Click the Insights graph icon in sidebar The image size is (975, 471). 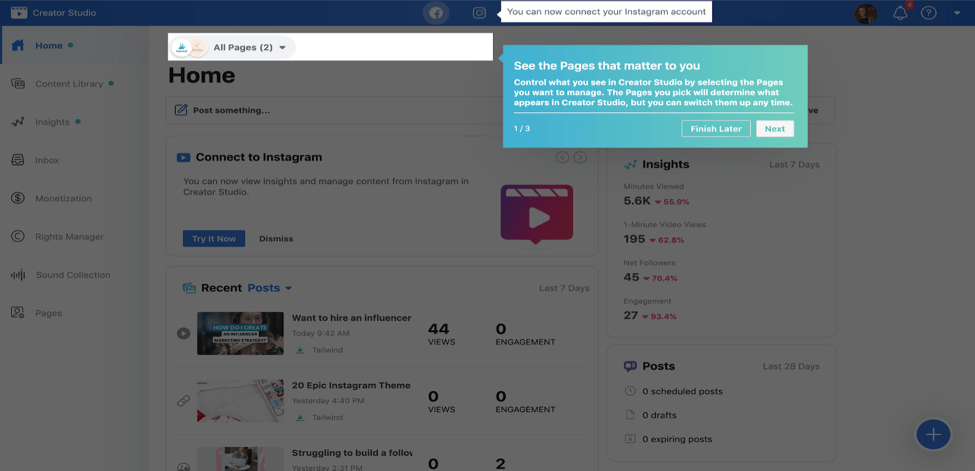[18, 122]
